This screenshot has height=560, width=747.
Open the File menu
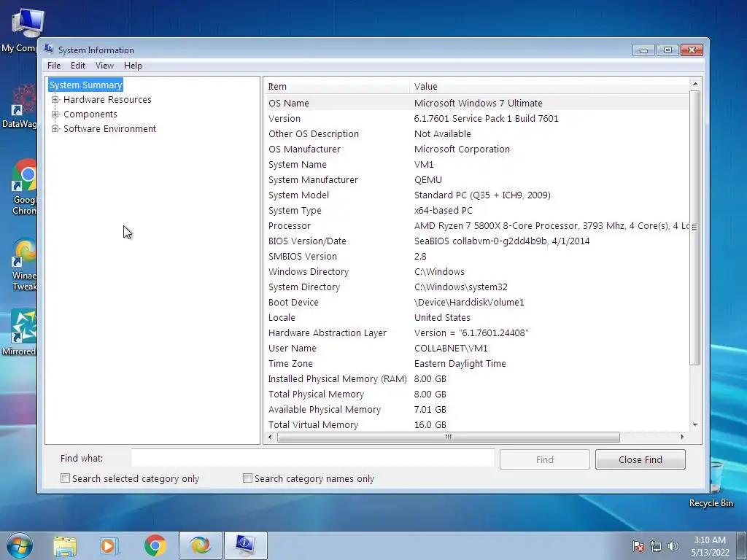tap(54, 66)
